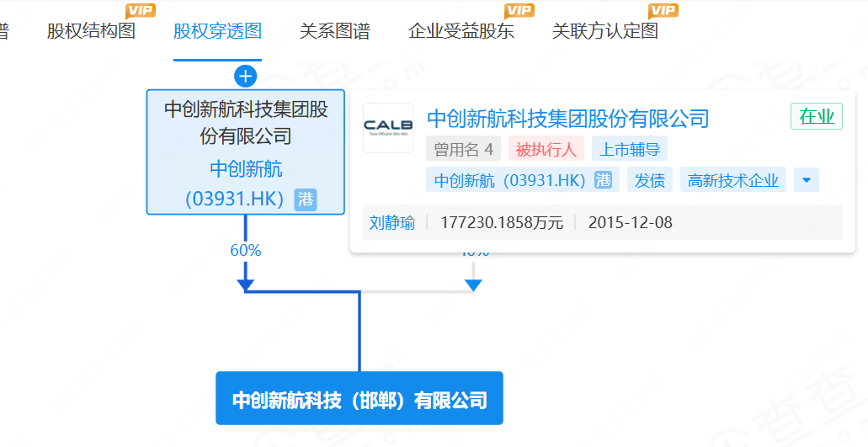Expand upstream shareholders with the plus icon
This screenshot has width=868, height=447.
pos(245,77)
